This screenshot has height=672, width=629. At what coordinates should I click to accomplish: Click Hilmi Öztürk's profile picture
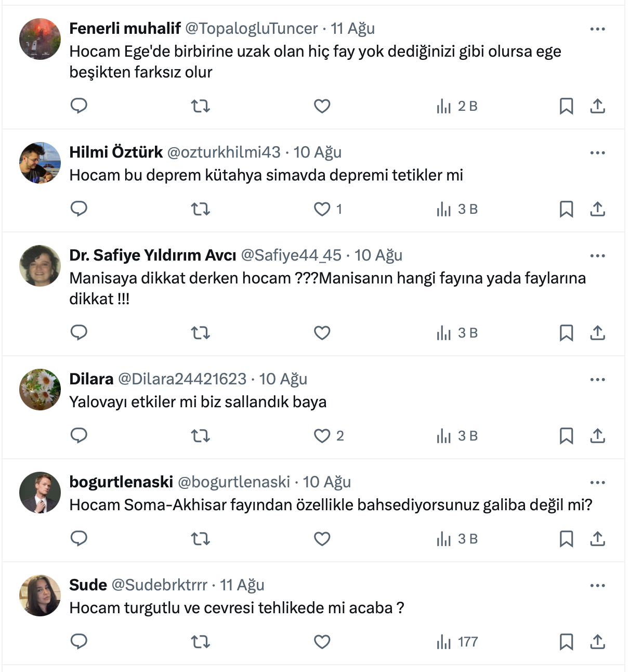click(x=40, y=163)
